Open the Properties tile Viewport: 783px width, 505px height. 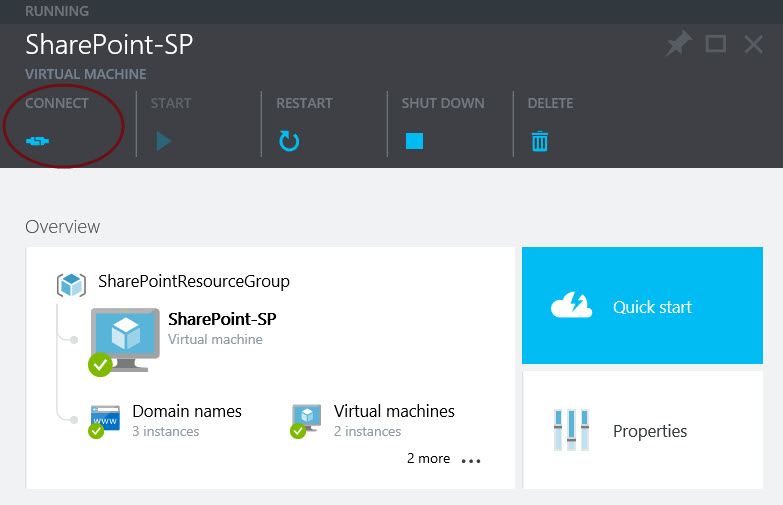[642, 430]
